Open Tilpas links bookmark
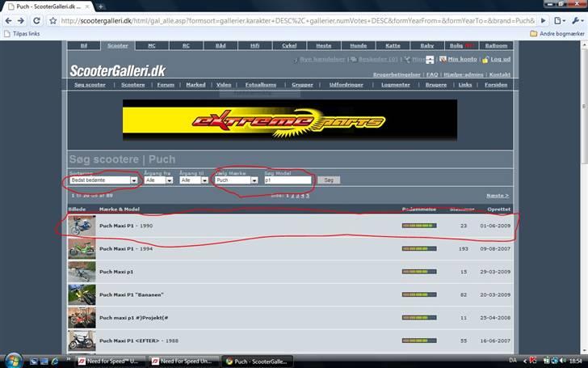588x368 pixels. coord(22,33)
